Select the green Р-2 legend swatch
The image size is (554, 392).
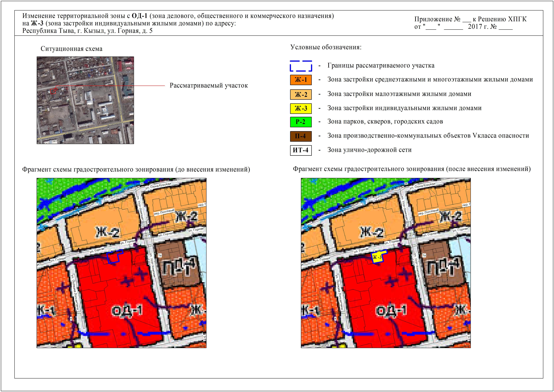pos(301,122)
